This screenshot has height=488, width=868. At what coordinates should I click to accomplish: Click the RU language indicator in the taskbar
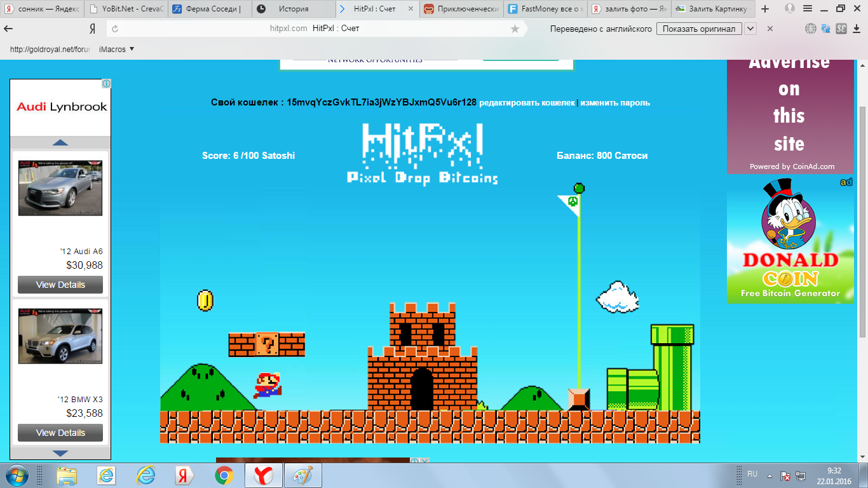click(752, 474)
